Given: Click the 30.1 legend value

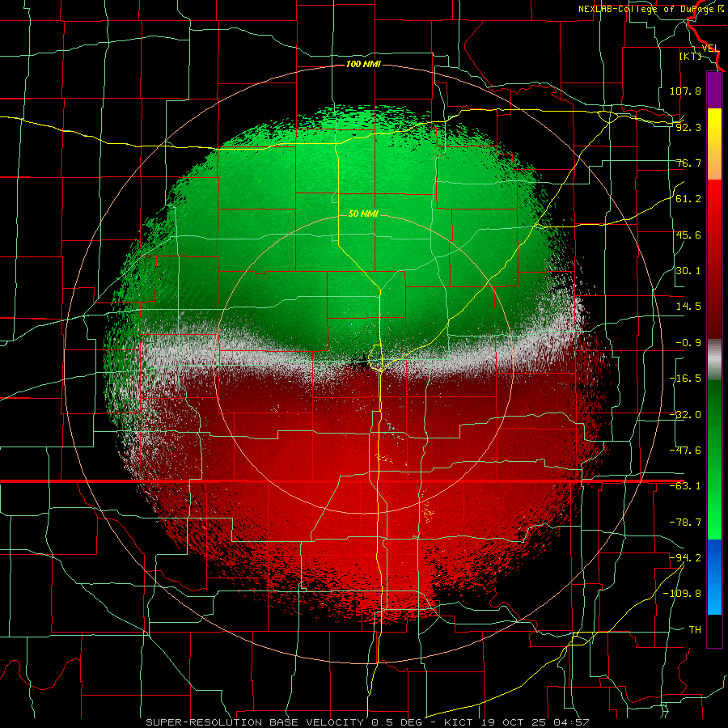Looking at the screenshot, I should tap(688, 271).
